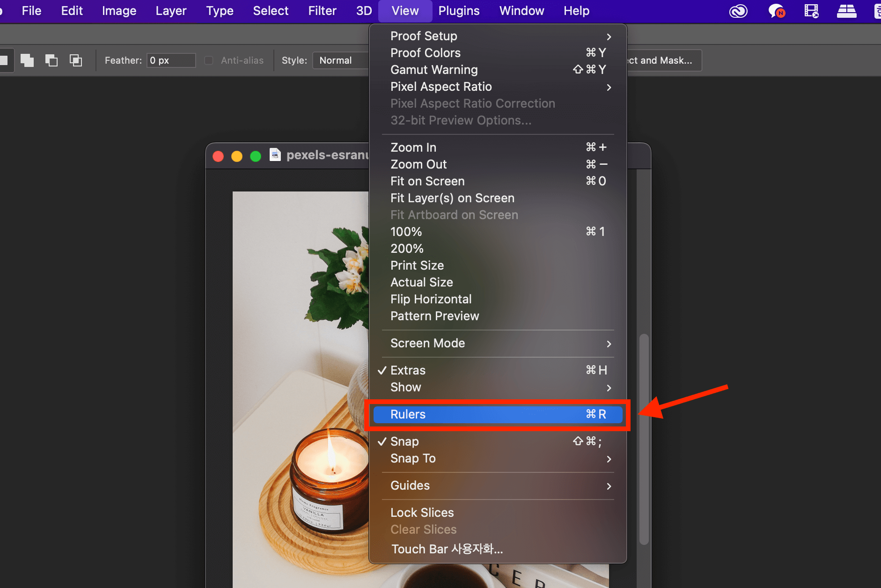
Task: Click the document file icon in title bar
Action: (275, 155)
